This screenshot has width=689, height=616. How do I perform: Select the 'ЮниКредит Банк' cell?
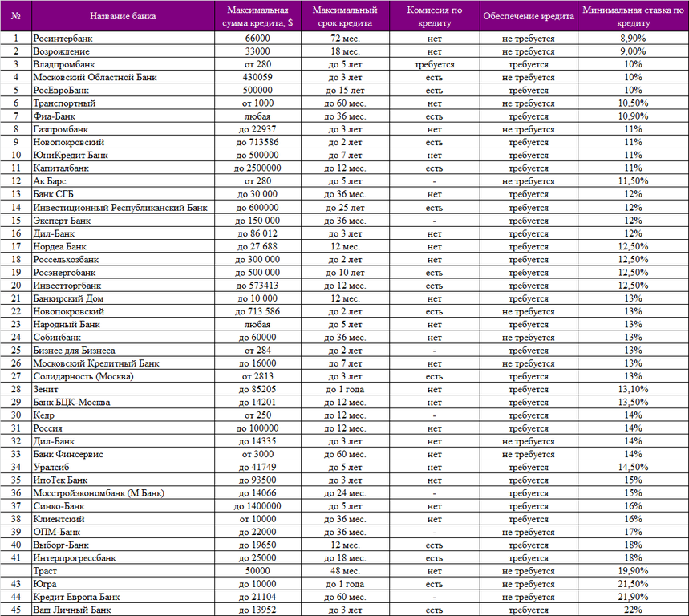click(123, 155)
